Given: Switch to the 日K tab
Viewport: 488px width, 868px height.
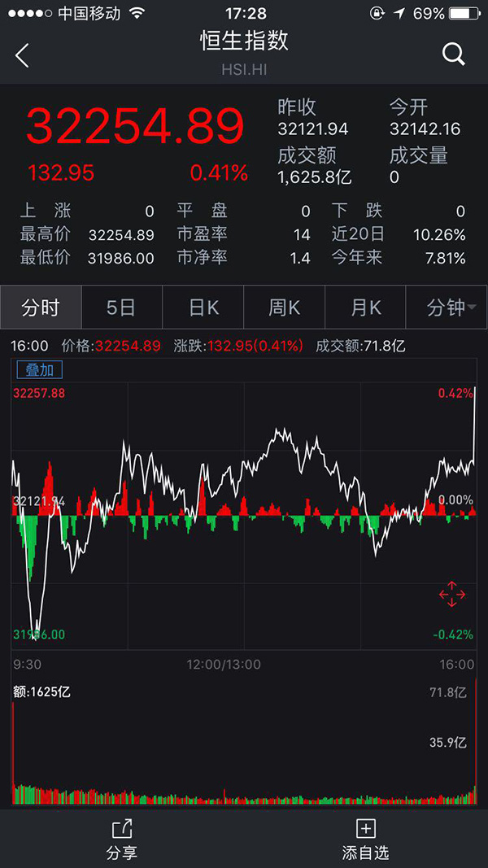Looking at the screenshot, I should pos(203,308).
